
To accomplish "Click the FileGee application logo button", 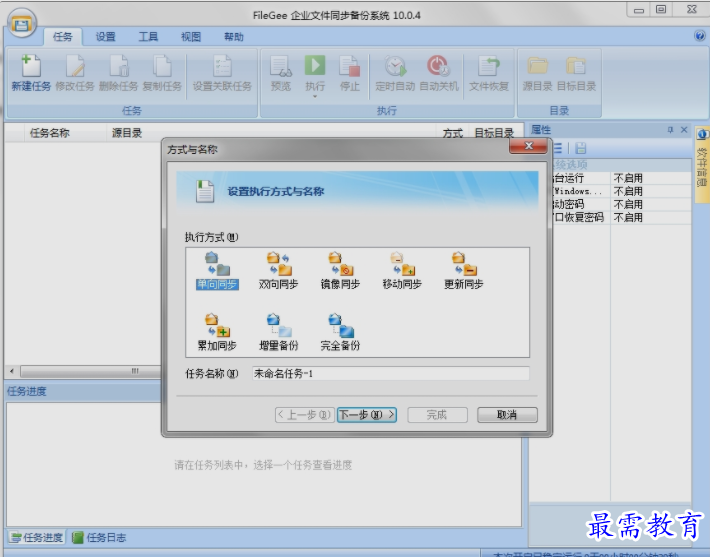I will [22, 24].
